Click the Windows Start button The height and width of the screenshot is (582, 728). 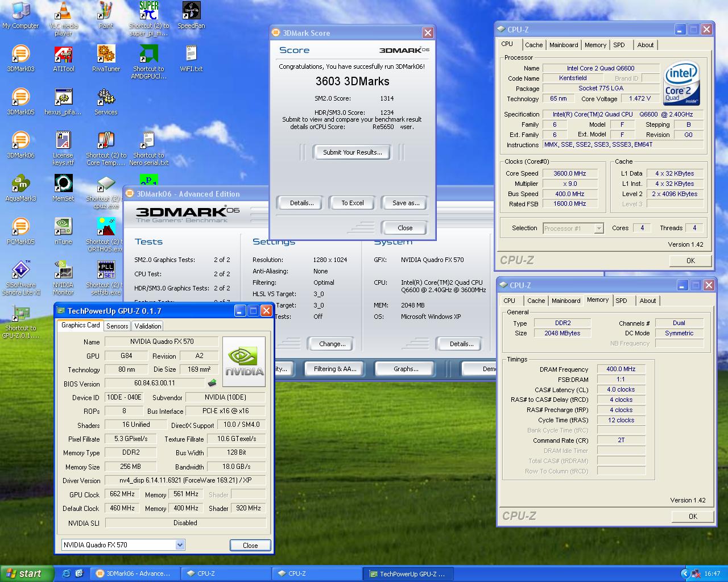pos(27,573)
